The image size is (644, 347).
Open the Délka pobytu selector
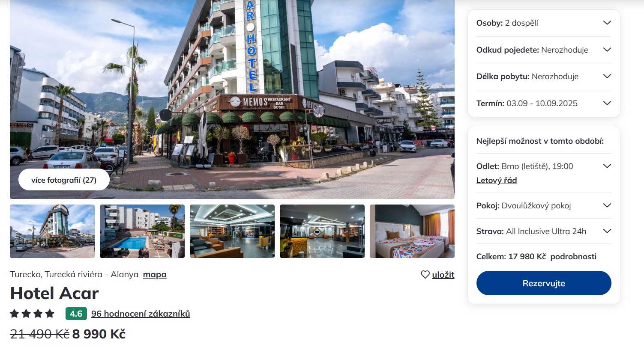click(544, 77)
